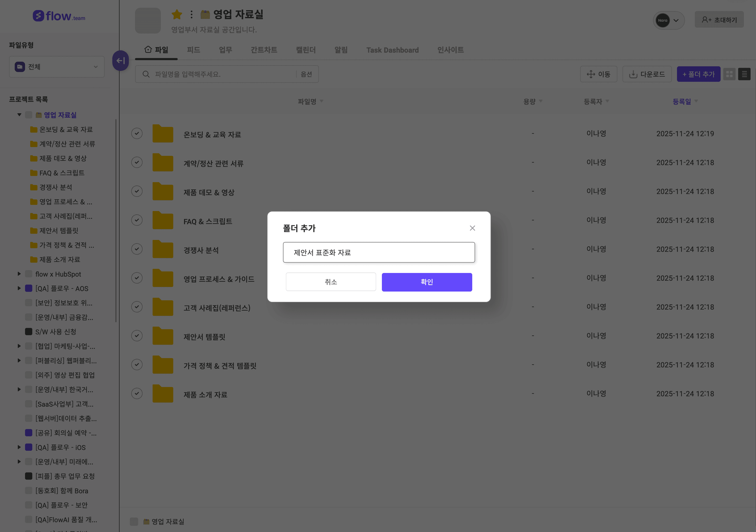Open the Task Dashboard tab
This screenshot has height=532, width=756.
pyautogui.click(x=392, y=50)
